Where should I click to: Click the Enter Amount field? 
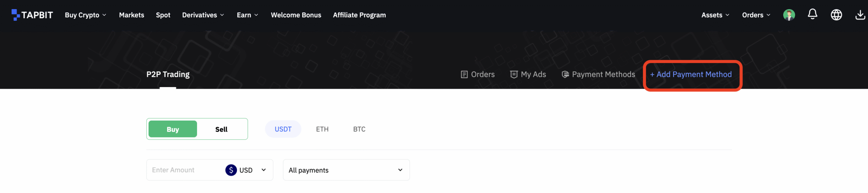(x=185, y=170)
